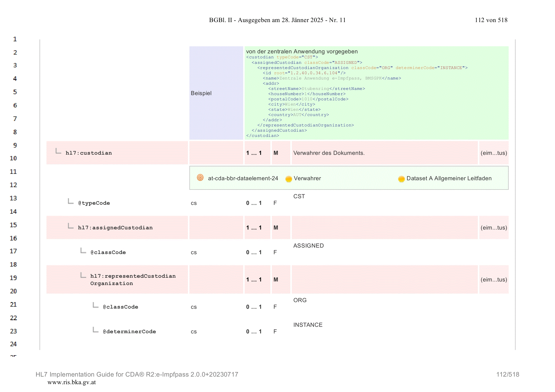This screenshot has height=392, width=555.
Task: Click the @determinerCode attribute name
Action: 129,332
